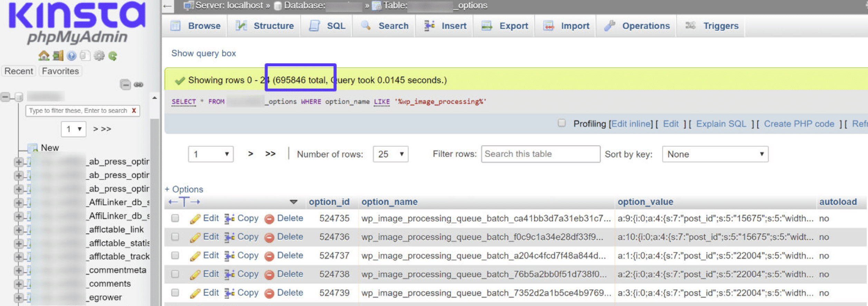Viewport: 868px width, 306px height.
Task: Open the Number of rows dropdown
Action: point(390,154)
